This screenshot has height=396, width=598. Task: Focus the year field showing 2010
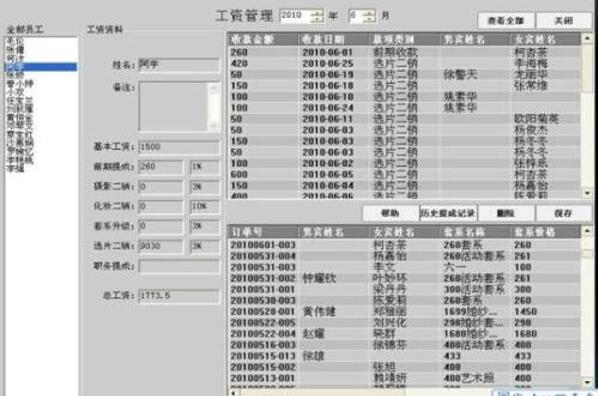[x=296, y=16]
